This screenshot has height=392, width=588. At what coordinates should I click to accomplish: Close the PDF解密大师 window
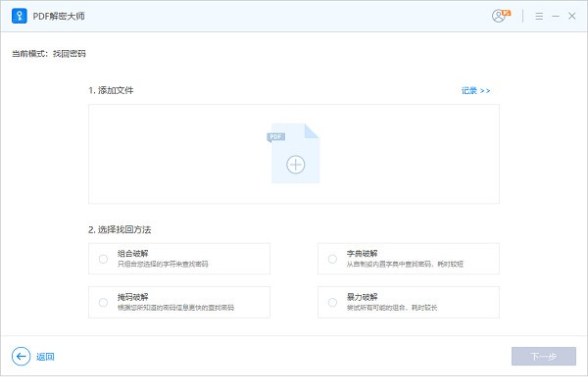[571, 17]
